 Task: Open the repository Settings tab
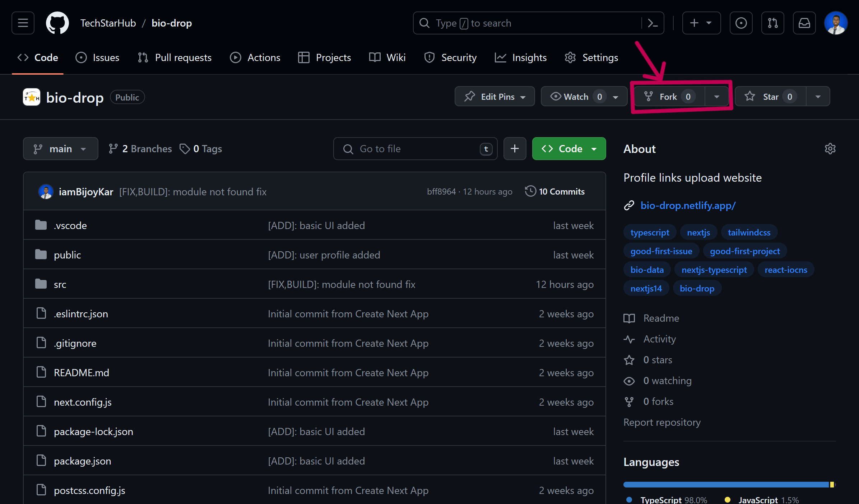[x=591, y=57]
